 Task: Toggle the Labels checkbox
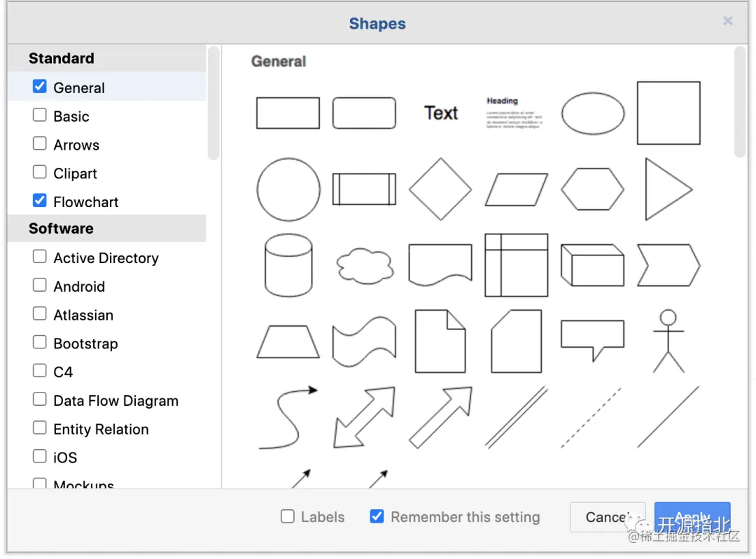pyautogui.click(x=287, y=517)
